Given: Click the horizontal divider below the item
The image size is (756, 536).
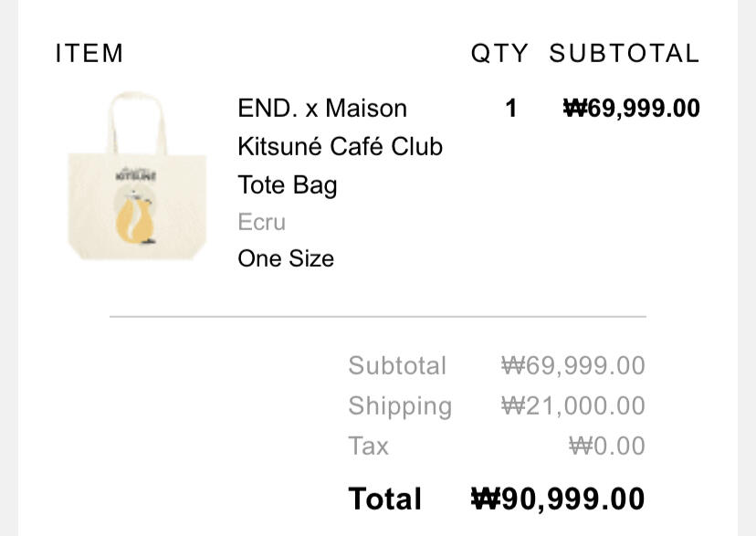Looking at the screenshot, I should pos(378,316).
